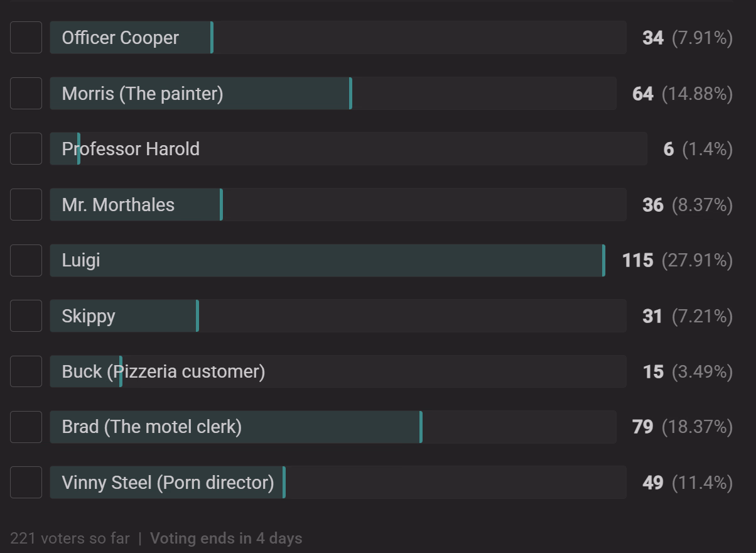Click Luigi's 115 vote count
756x553 pixels.
(637, 260)
